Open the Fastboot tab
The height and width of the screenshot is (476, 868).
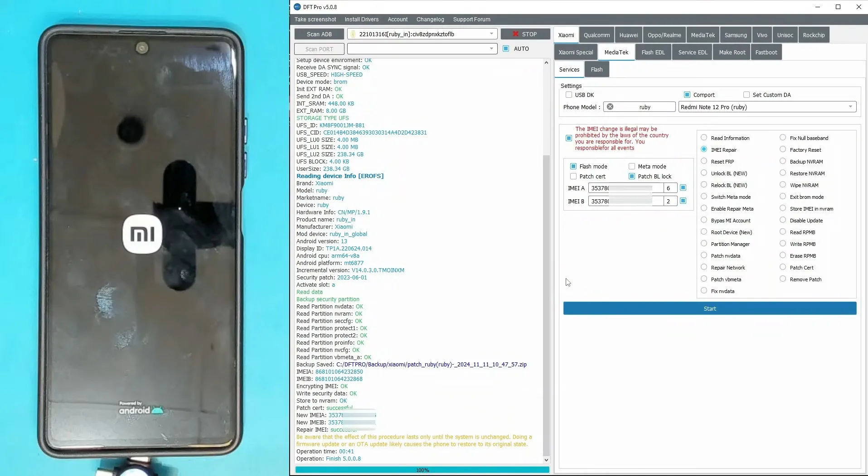(766, 52)
